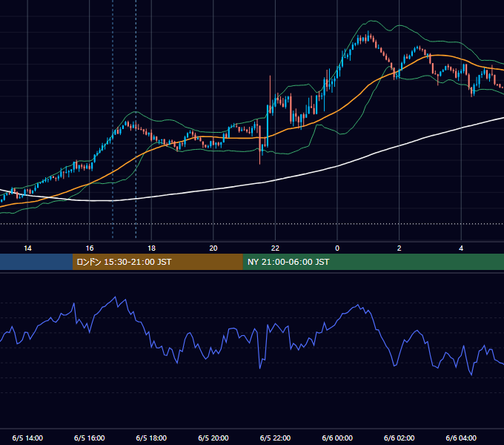Click the '18' hour label on price chart axis
The image size is (504, 445).
[151, 248]
